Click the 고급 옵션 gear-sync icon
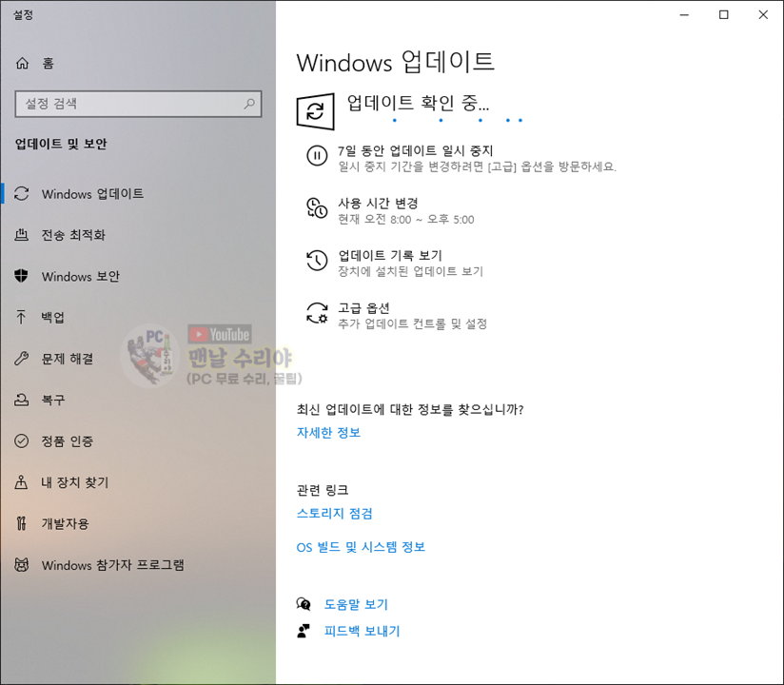 click(317, 313)
